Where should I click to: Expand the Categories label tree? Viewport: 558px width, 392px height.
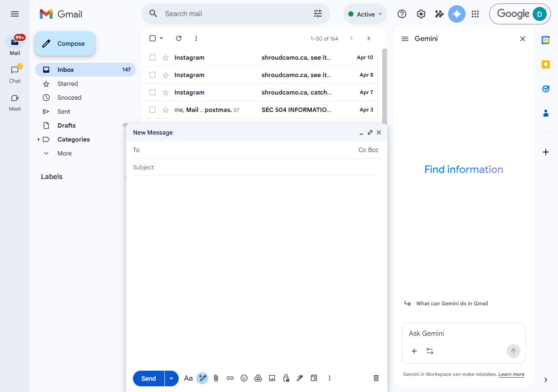pos(38,139)
